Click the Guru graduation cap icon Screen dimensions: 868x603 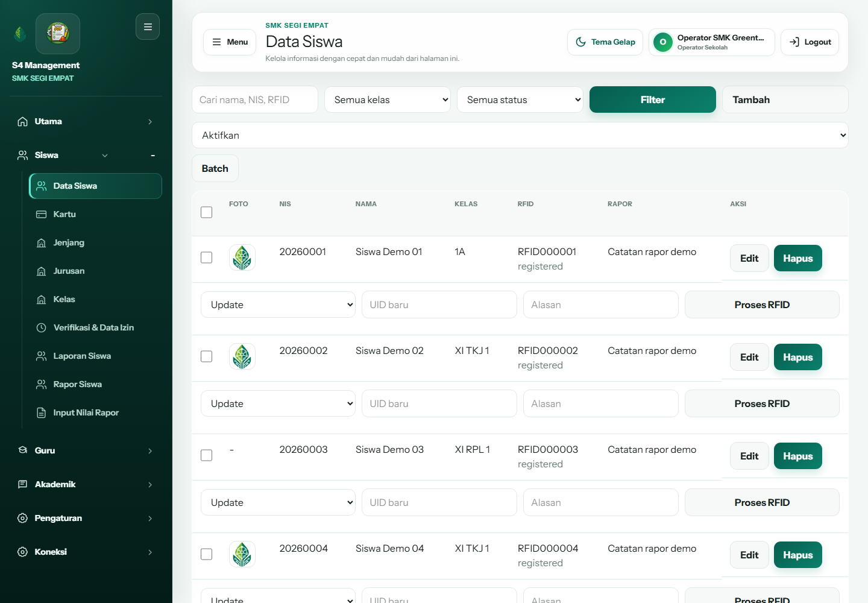click(x=23, y=450)
